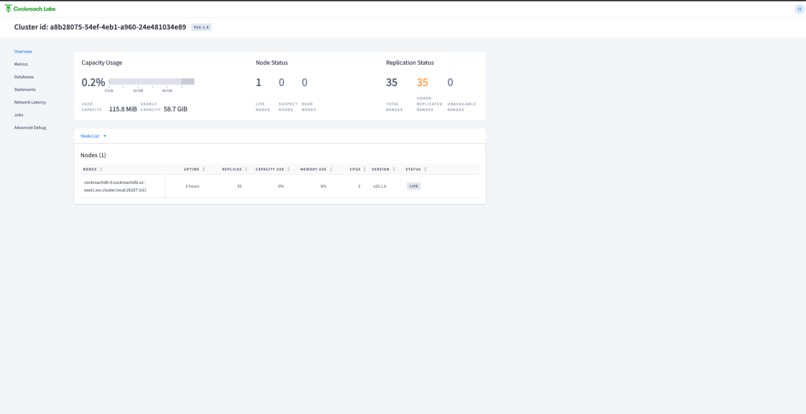The width and height of the screenshot is (806, 414).
Task: Click the Cluster id heading text
Action: [x=100, y=27]
